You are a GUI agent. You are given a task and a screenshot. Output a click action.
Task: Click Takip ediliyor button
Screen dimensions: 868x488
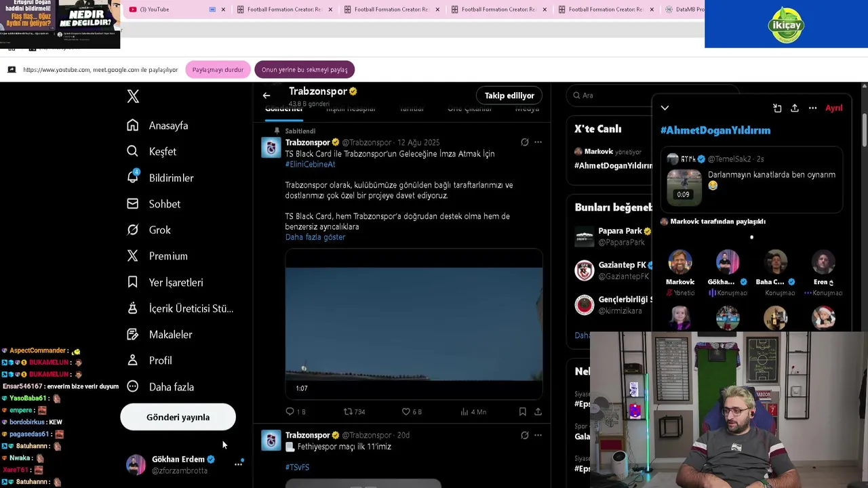(x=509, y=96)
